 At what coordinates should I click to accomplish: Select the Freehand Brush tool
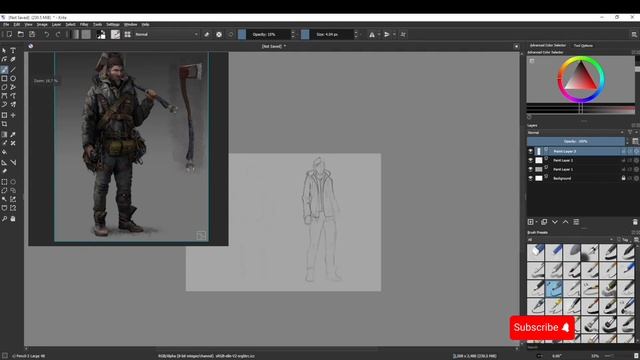(x=4, y=70)
